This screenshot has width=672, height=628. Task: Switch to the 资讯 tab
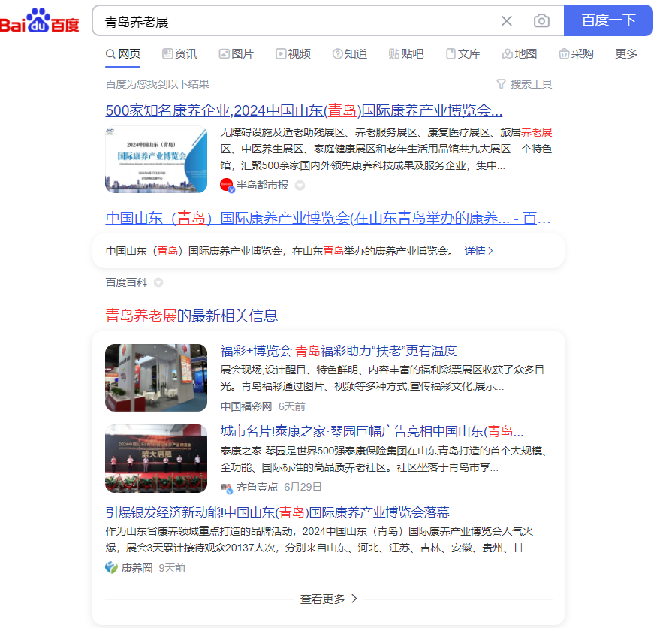179,54
